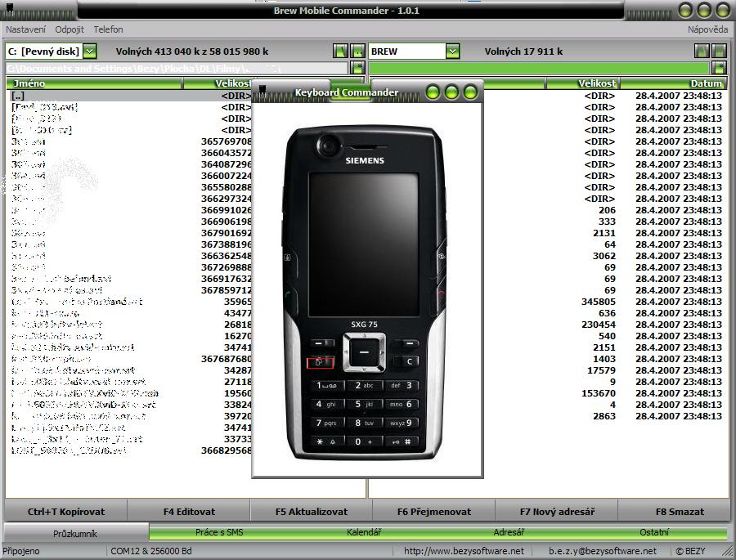Viewport: 736px width, 560px height.
Task: Open the C: [Pevný disk] drive dropdown arrow
Action: coord(90,52)
